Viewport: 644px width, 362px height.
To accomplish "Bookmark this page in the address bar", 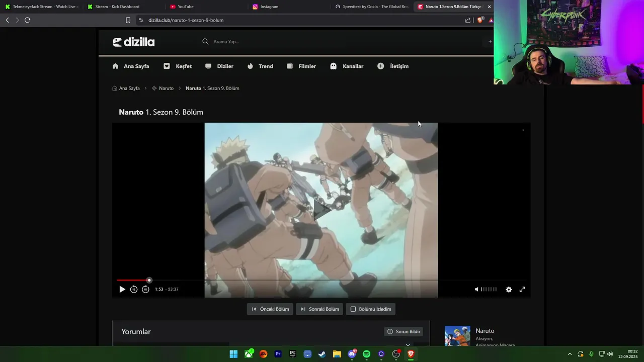I will [x=128, y=20].
